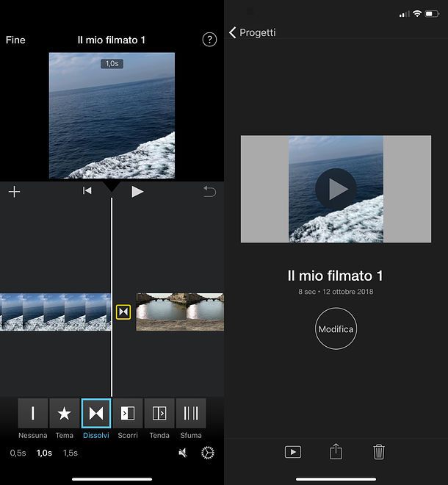
Task: Choose the Tema star transition
Action: tap(65, 413)
